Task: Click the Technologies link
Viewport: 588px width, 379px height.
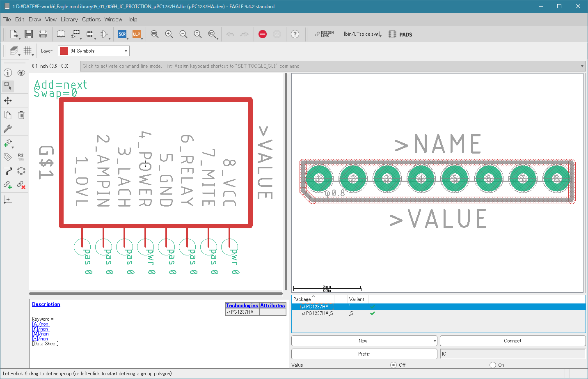Action: pyautogui.click(x=242, y=305)
